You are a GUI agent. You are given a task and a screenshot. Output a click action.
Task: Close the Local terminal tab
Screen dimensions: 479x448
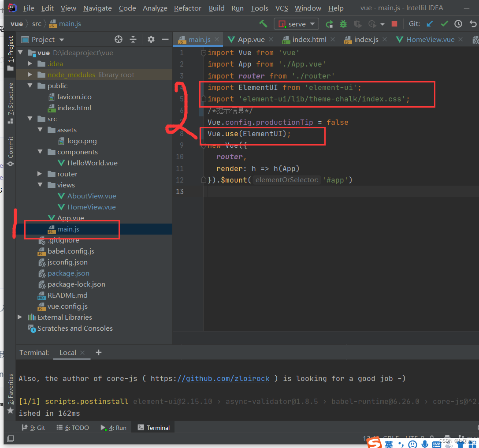point(82,353)
